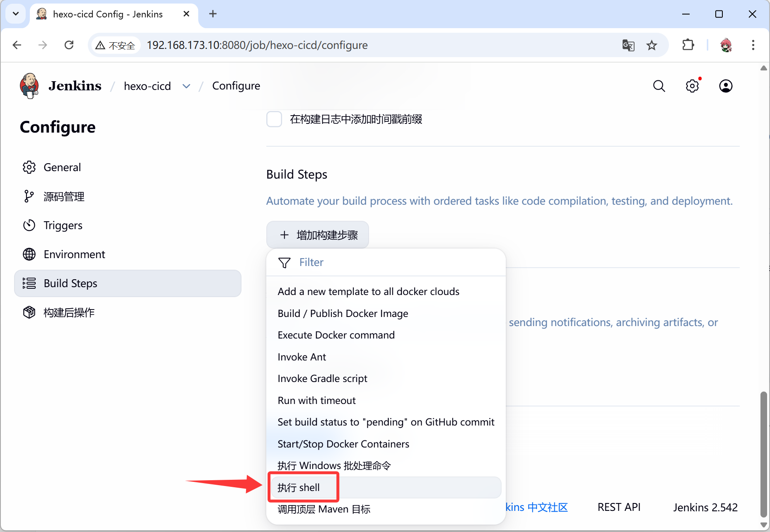770x532 pixels.
Task: Click the 增加构建步骤 add build step button
Action: click(318, 235)
